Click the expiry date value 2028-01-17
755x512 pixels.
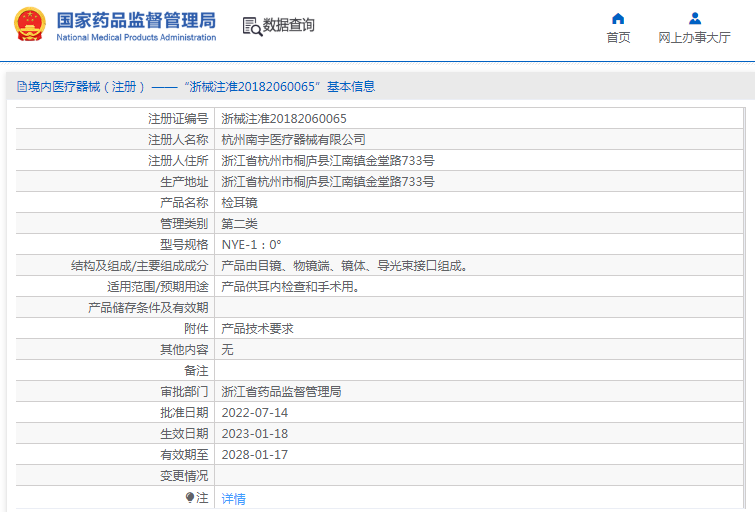[x=254, y=455]
